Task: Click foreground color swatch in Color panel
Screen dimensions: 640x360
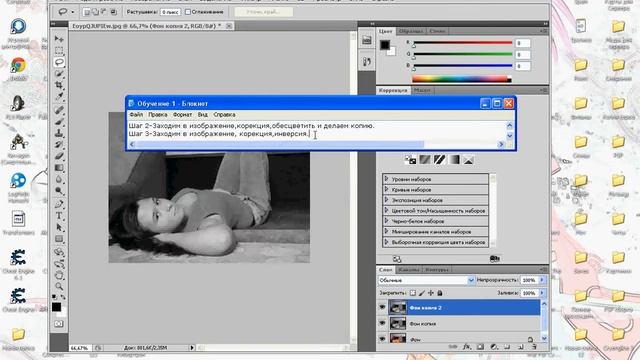Action: [384, 44]
